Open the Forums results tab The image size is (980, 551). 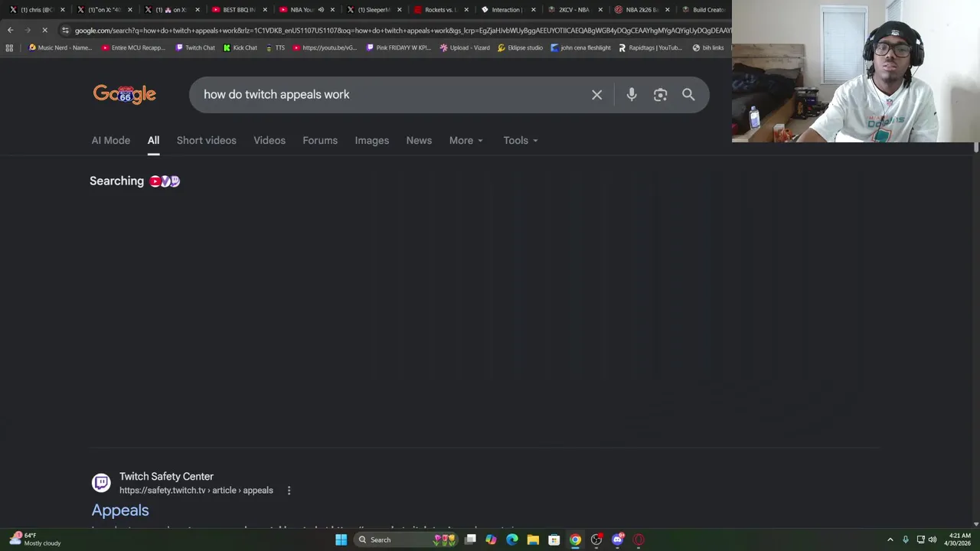[x=320, y=141]
